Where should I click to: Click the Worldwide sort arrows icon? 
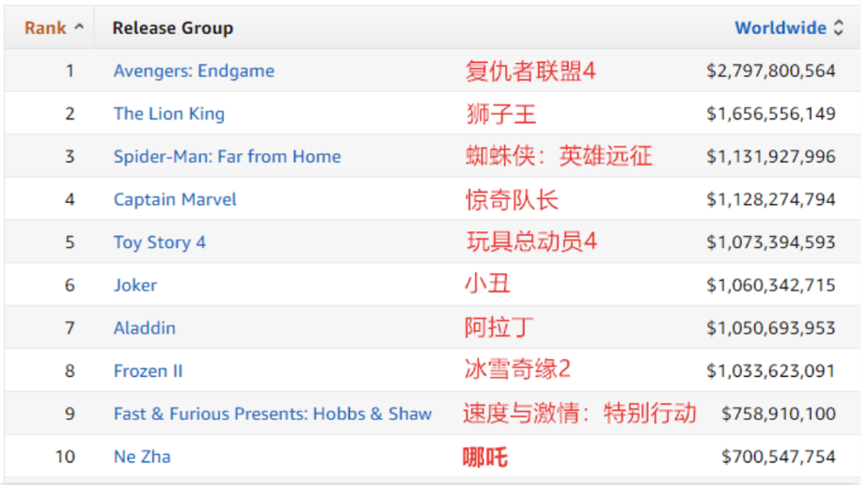pos(839,28)
